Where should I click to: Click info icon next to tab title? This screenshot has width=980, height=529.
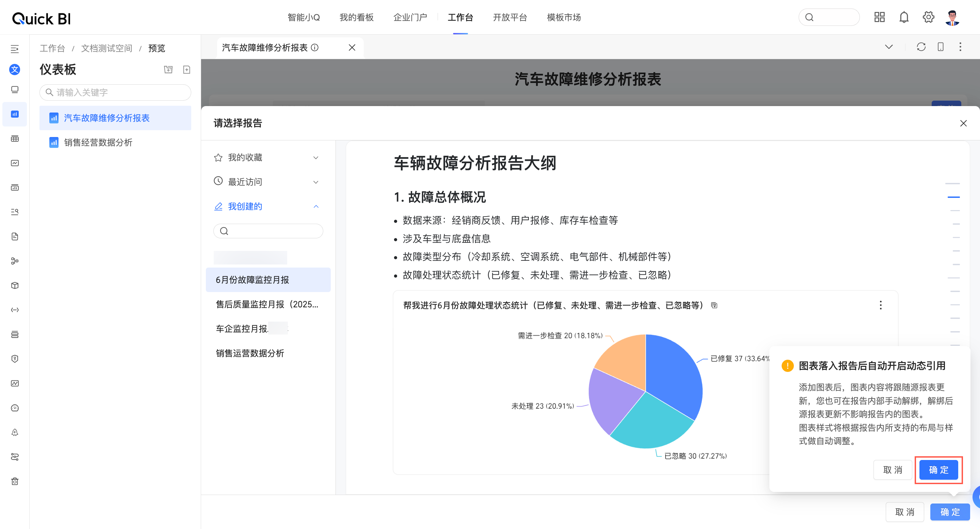click(x=315, y=48)
